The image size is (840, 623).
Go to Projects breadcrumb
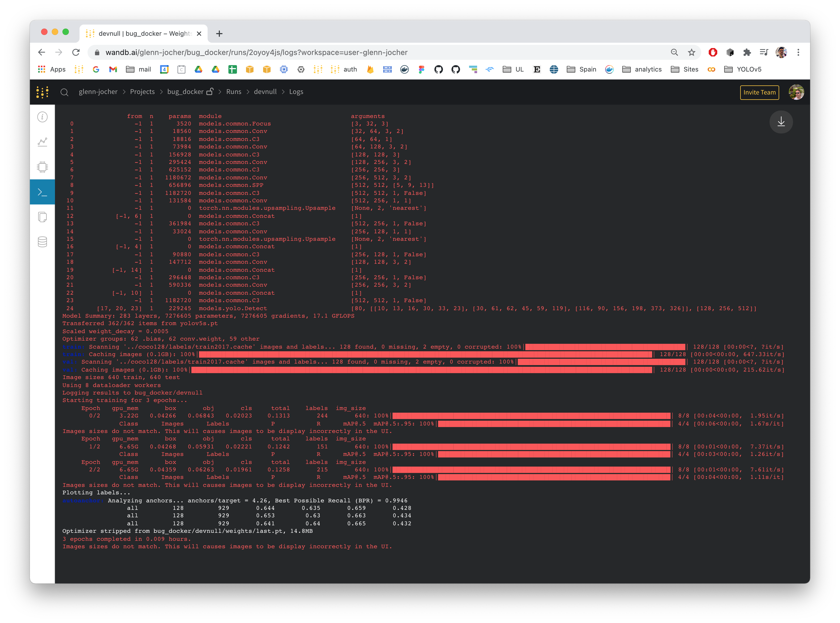tap(142, 92)
